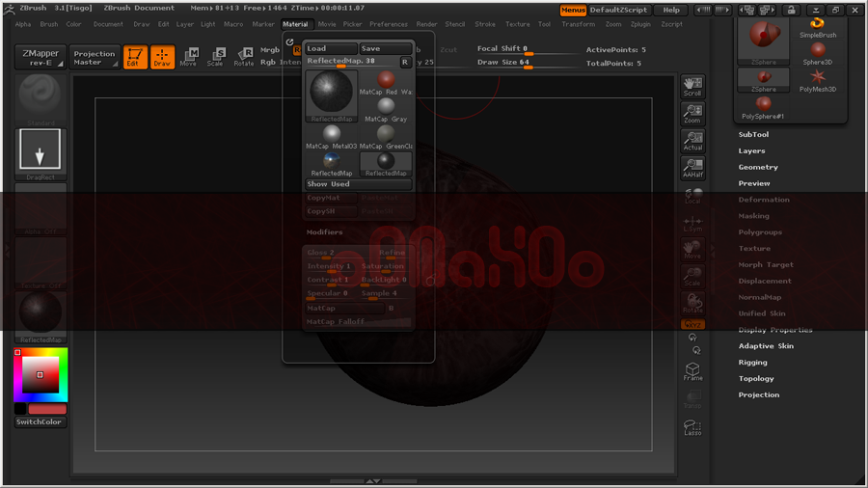This screenshot has width=868, height=488.
Task: Adjust the Draw Size slider
Action: pos(527,63)
